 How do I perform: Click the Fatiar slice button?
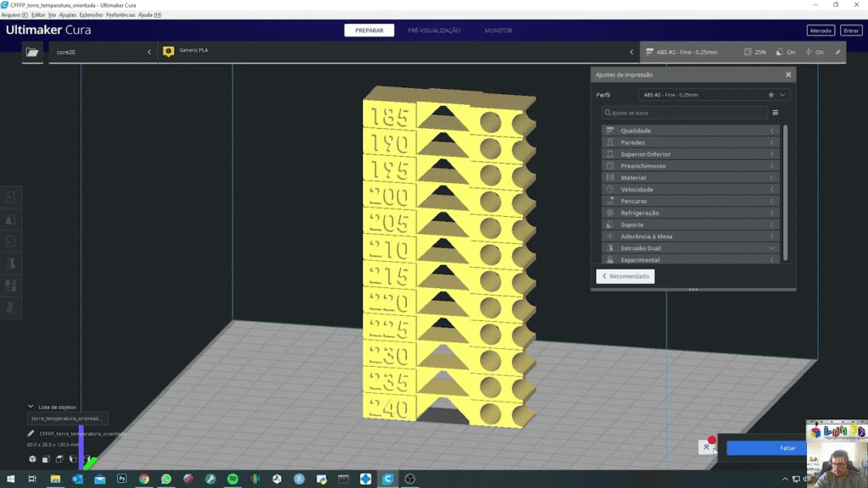pos(787,447)
